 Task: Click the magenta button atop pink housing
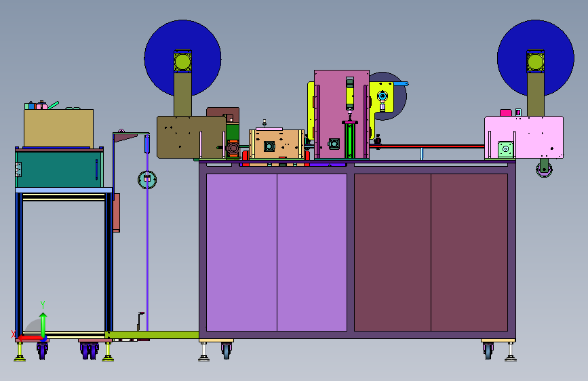coord(506,113)
